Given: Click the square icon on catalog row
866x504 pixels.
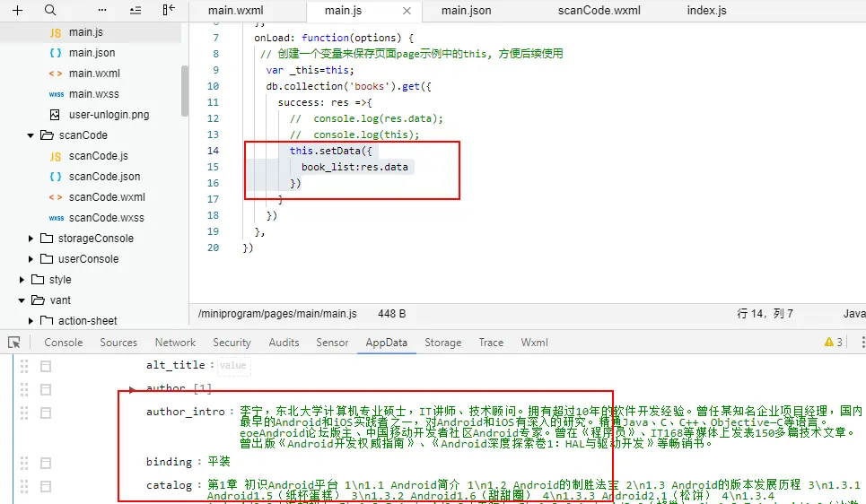Looking at the screenshot, I should coord(46,486).
